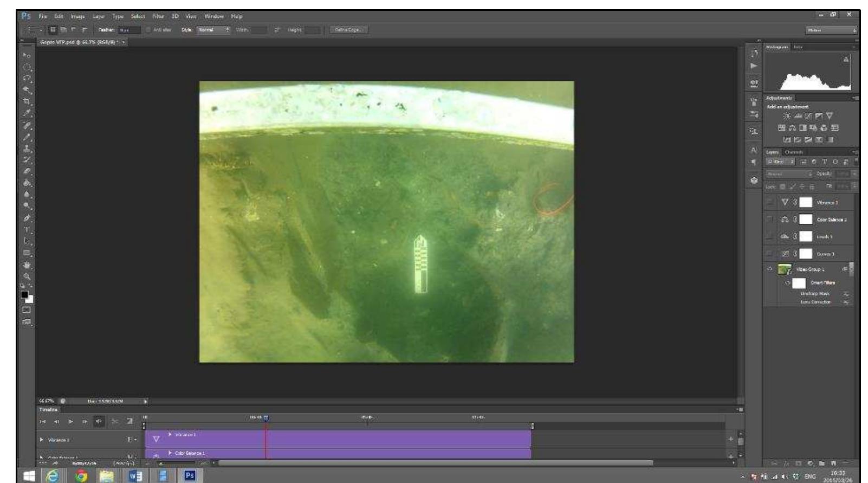Open the Filter menu
868x483 pixels.
point(158,16)
